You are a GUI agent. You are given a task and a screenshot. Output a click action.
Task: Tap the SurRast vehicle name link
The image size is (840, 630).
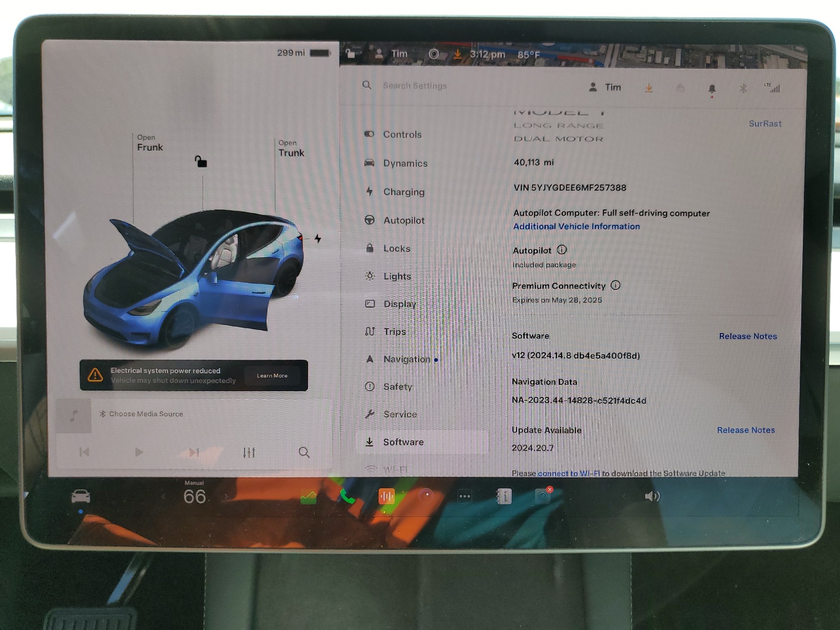pyautogui.click(x=765, y=123)
